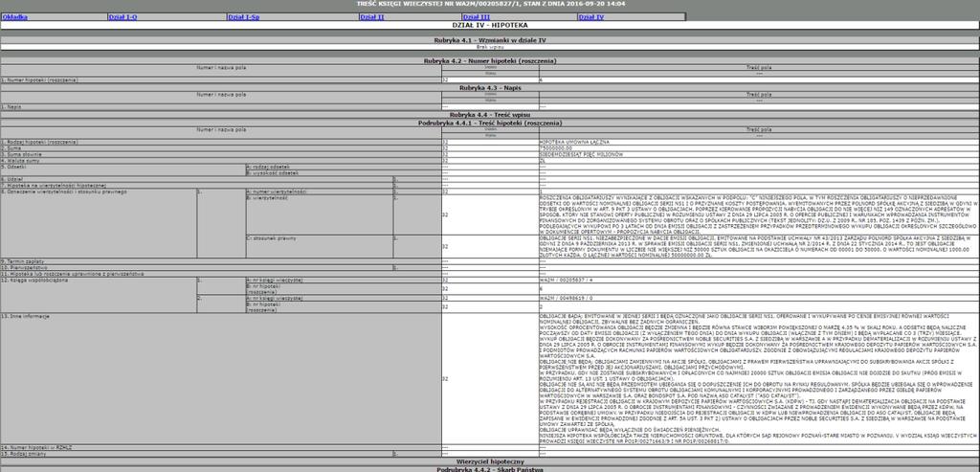Image resolution: width=980 pixels, height=472 pixels.
Task: Click 'Rubryka 4.2 - Numer hipoteki (roszczenia)' heading
Action: (x=489, y=60)
